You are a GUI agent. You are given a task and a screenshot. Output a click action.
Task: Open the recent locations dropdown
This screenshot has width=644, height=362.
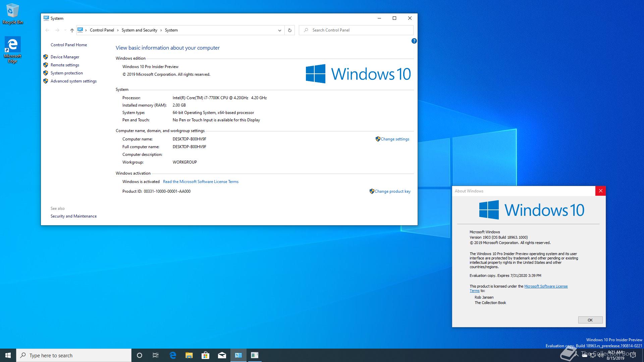pyautogui.click(x=65, y=30)
